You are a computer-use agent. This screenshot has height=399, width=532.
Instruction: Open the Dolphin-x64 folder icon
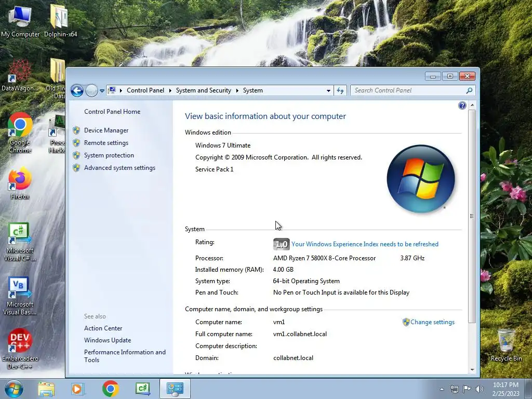pyautogui.click(x=60, y=21)
